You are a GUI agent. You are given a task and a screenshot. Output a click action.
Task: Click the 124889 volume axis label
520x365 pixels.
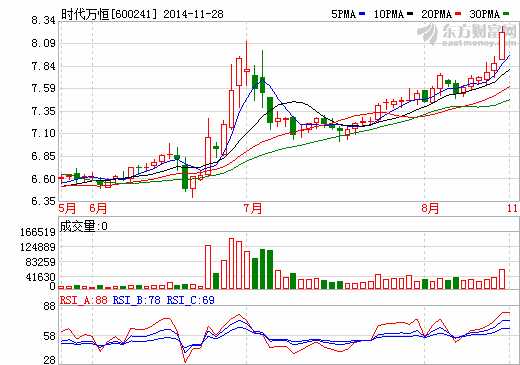[x=38, y=247]
